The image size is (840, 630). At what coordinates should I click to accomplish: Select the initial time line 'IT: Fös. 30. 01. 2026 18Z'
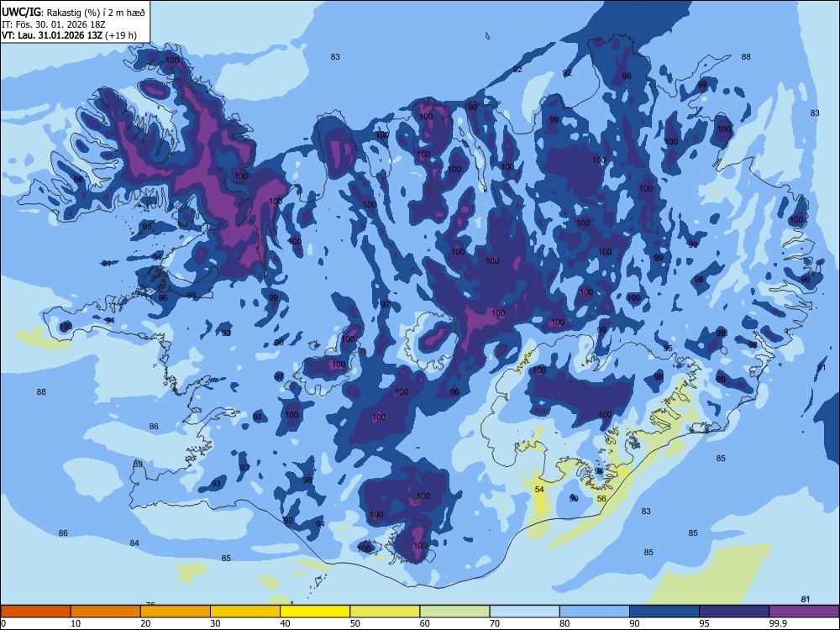54,24
